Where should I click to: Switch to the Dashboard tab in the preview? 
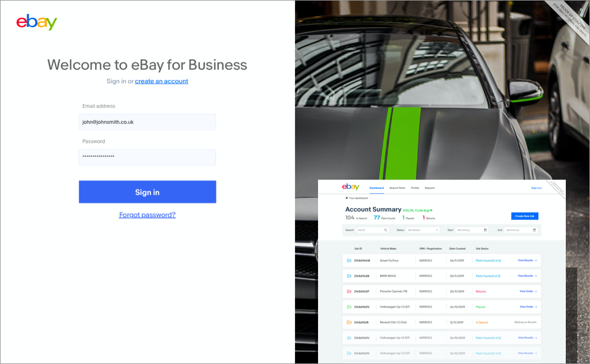pyautogui.click(x=377, y=188)
